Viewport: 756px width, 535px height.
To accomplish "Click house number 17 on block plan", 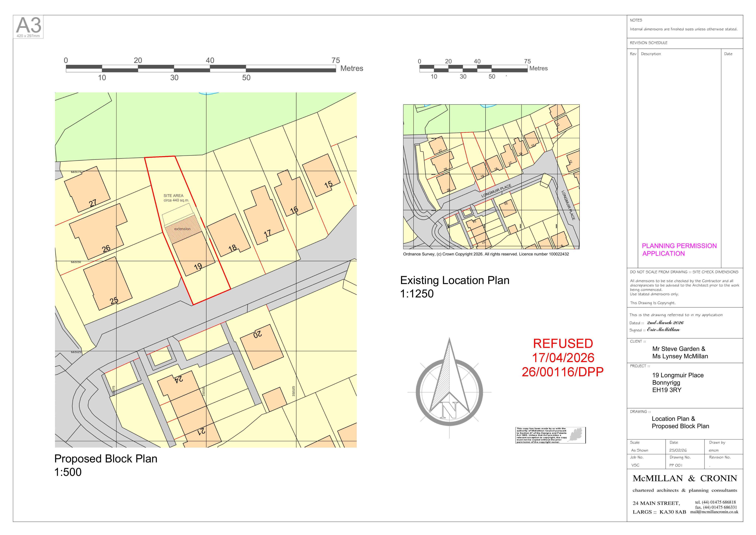I will 267,233.
